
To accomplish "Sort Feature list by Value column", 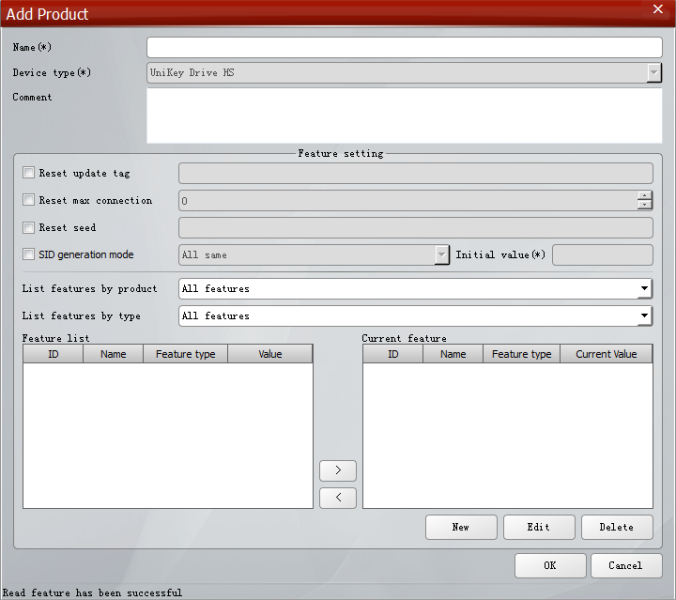I will coord(270,354).
